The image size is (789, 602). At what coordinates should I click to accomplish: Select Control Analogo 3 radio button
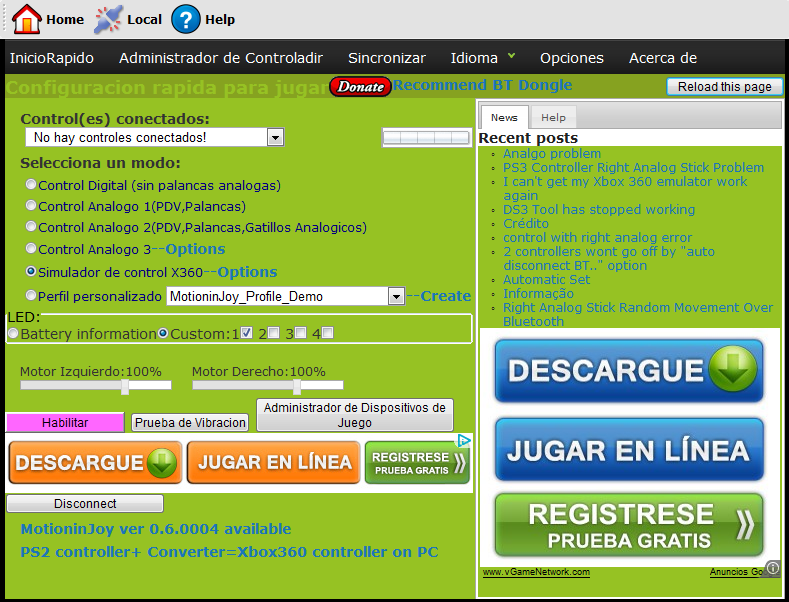[x=31, y=248]
